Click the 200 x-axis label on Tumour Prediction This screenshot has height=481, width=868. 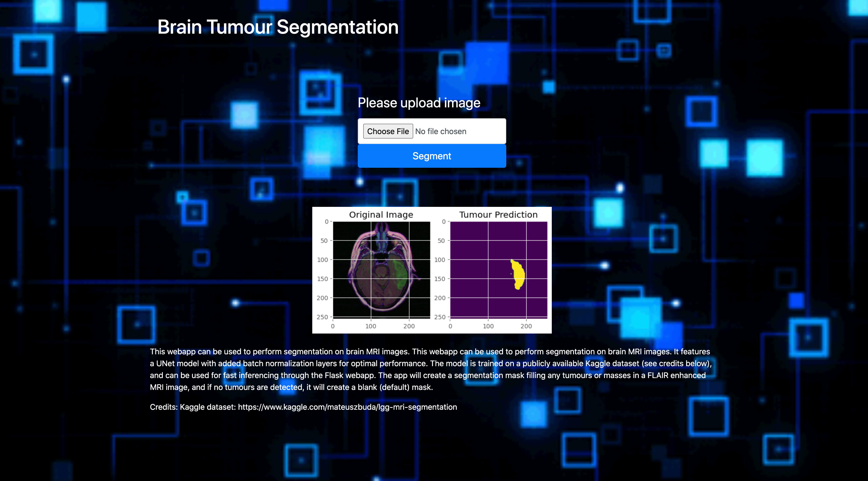point(526,326)
